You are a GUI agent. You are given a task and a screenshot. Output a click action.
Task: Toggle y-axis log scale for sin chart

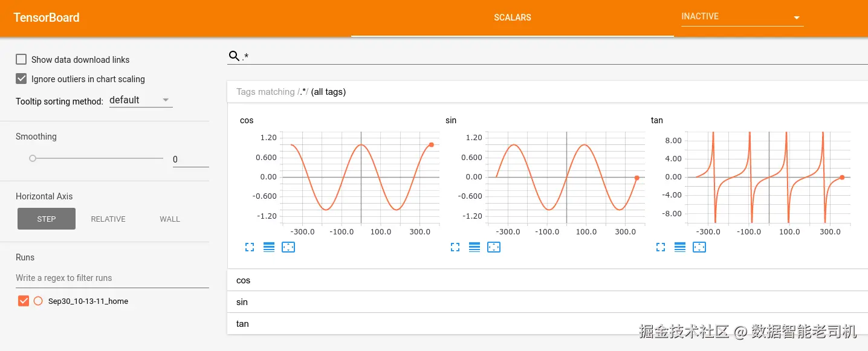[x=474, y=247]
